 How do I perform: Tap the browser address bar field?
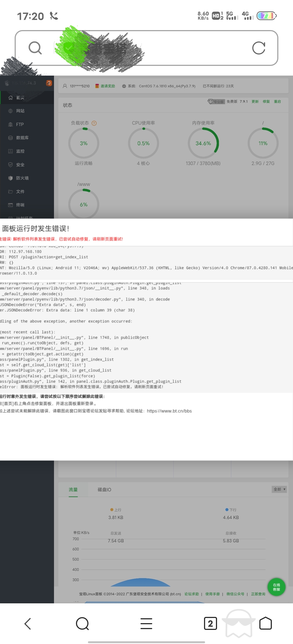146,48
